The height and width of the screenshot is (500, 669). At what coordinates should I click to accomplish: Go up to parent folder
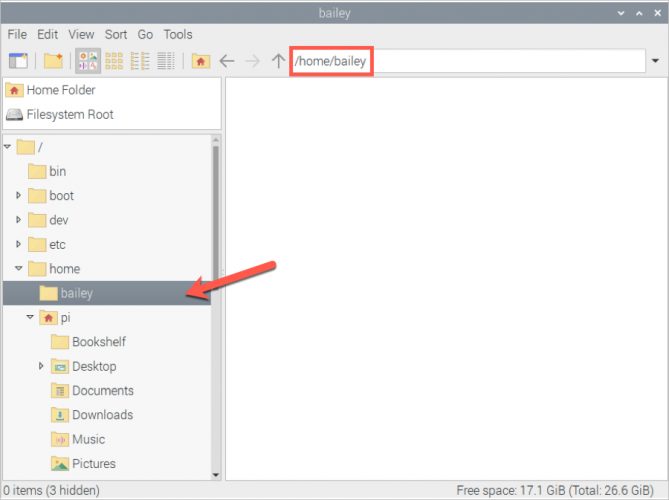278,61
